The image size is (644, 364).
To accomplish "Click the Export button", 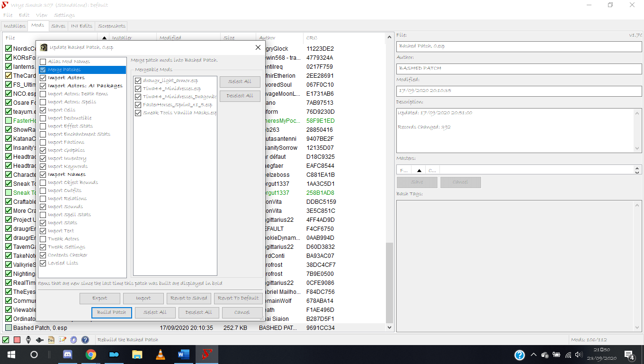I will point(100,298).
